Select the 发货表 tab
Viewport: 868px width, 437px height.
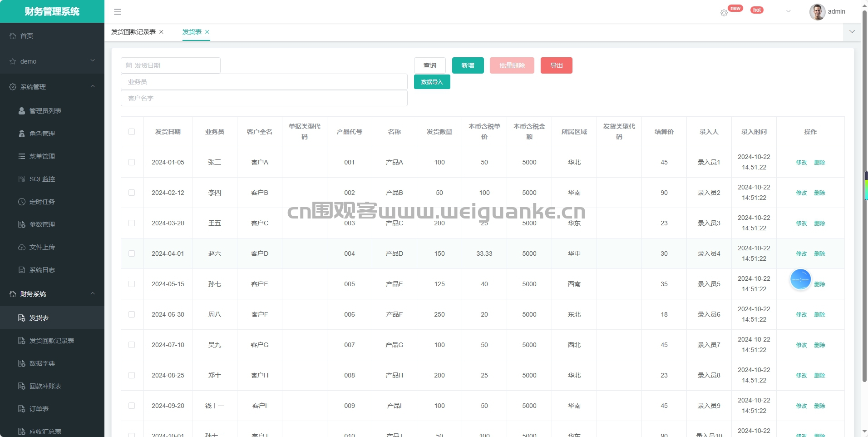pyautogui.click(x=192, y=32)
